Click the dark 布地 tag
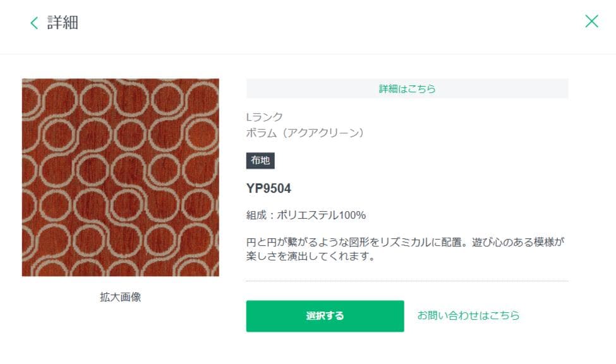The image size is (616, 364). [260, 161]
